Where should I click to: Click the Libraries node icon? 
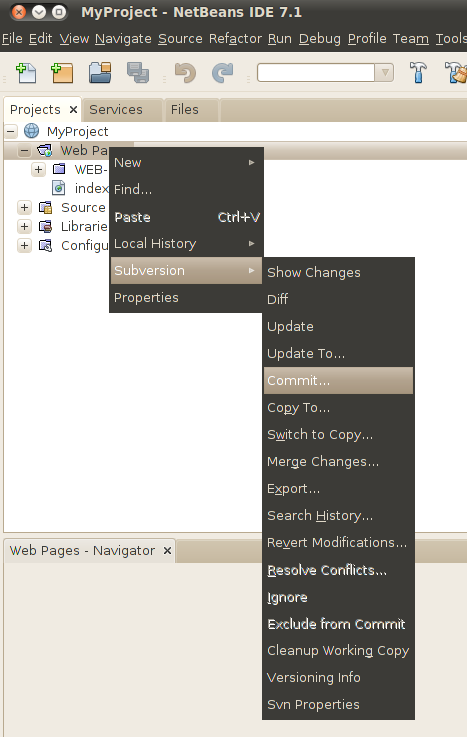pyautogui.click(x=46, y=226)
